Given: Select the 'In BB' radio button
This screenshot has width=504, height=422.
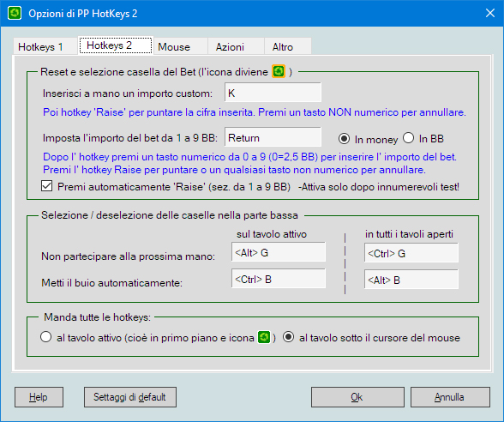Looking at the screenshot, I should (408, 138).
